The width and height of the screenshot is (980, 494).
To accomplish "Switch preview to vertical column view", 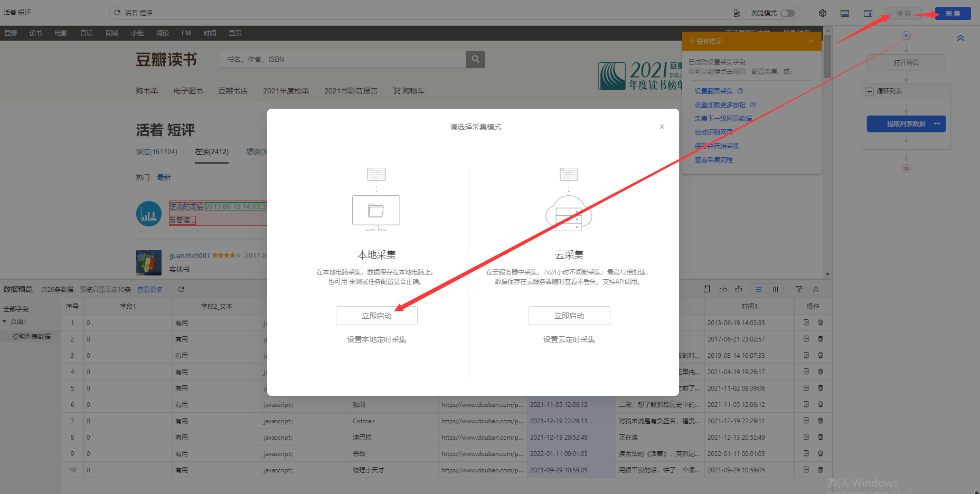I will pyautogui.click(x=775, y=289).
